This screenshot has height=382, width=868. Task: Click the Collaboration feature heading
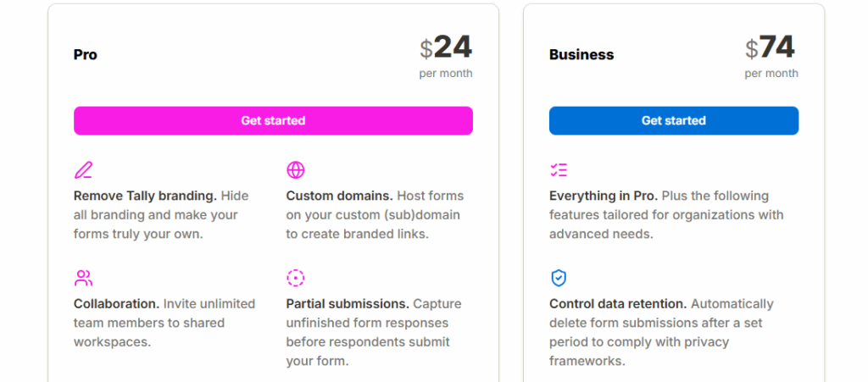[116, 303]
